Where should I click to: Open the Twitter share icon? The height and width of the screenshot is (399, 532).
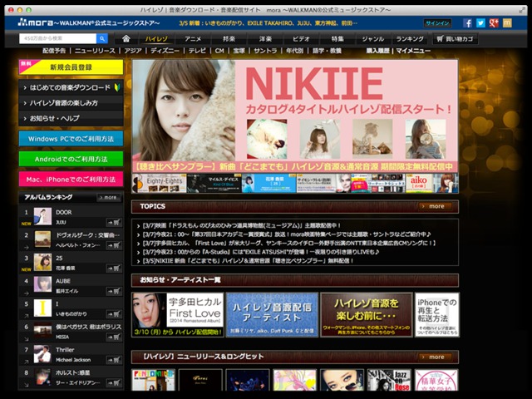coord(481,23)
